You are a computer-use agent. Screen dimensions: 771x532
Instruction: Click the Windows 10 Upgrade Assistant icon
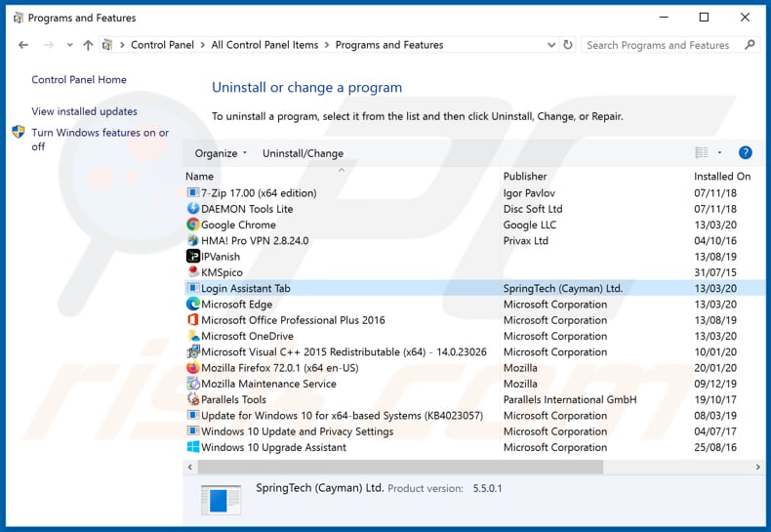pos(193,447)
